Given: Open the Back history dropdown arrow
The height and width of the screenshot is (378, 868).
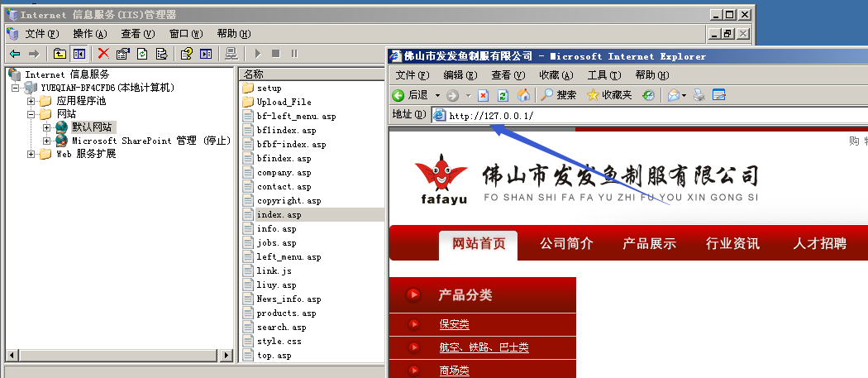Looking at the screenshot, I should click(x=437, y=95).
